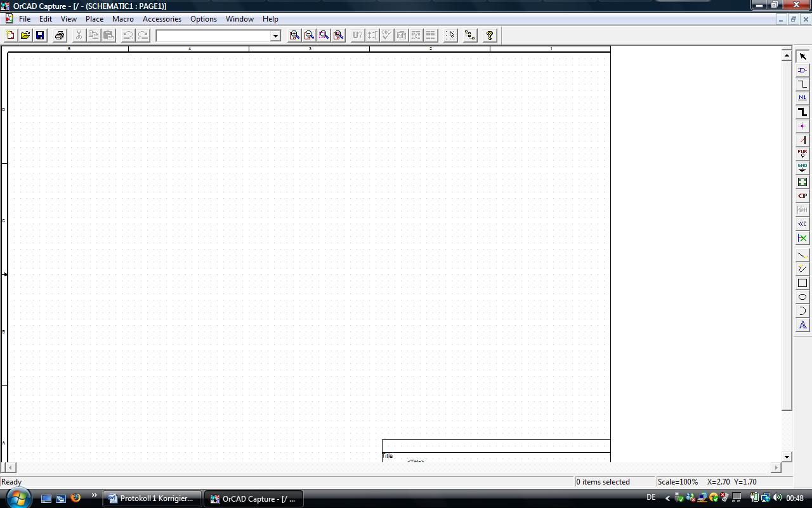Print the schematic page
Image resolution: width=812 pixels, height=508 pixels.
pos(60,36)
